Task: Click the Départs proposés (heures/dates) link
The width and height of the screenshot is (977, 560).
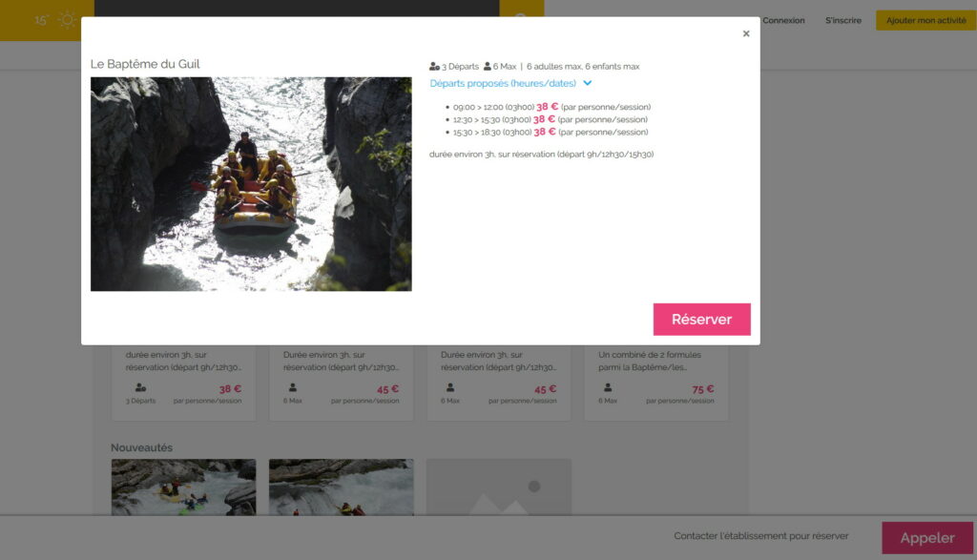Action: coord(503,83)
